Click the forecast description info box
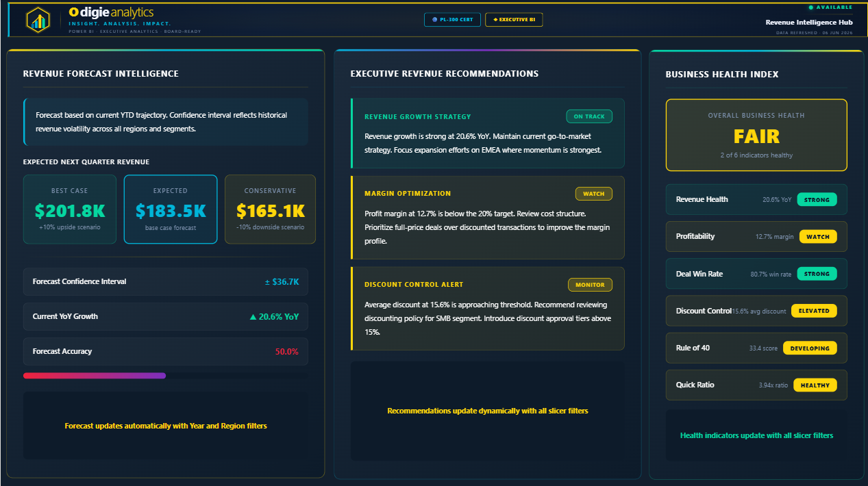The height and width of the screenshot is (486, 868). point(166,122)
